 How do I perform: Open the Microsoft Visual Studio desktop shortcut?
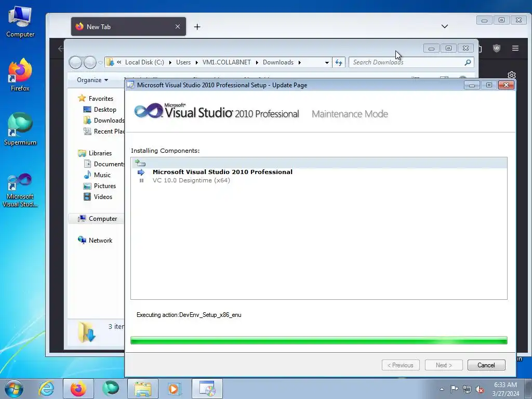coord(20,190)
